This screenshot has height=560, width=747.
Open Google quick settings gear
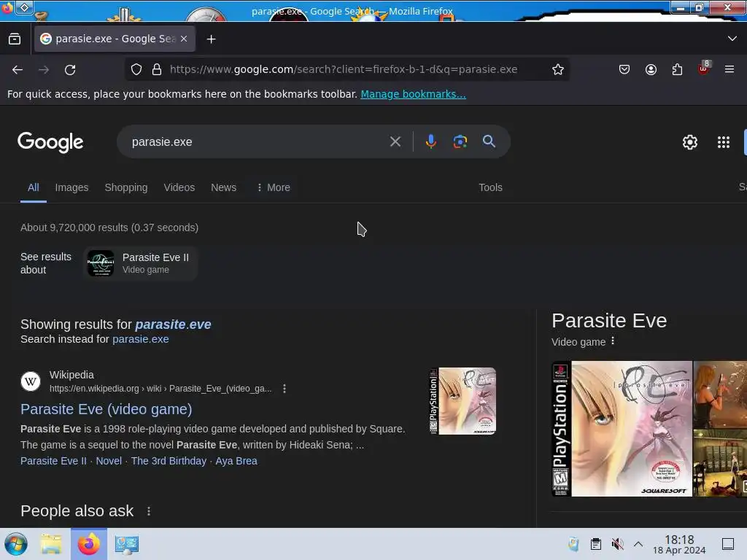(x=690, y=142)
